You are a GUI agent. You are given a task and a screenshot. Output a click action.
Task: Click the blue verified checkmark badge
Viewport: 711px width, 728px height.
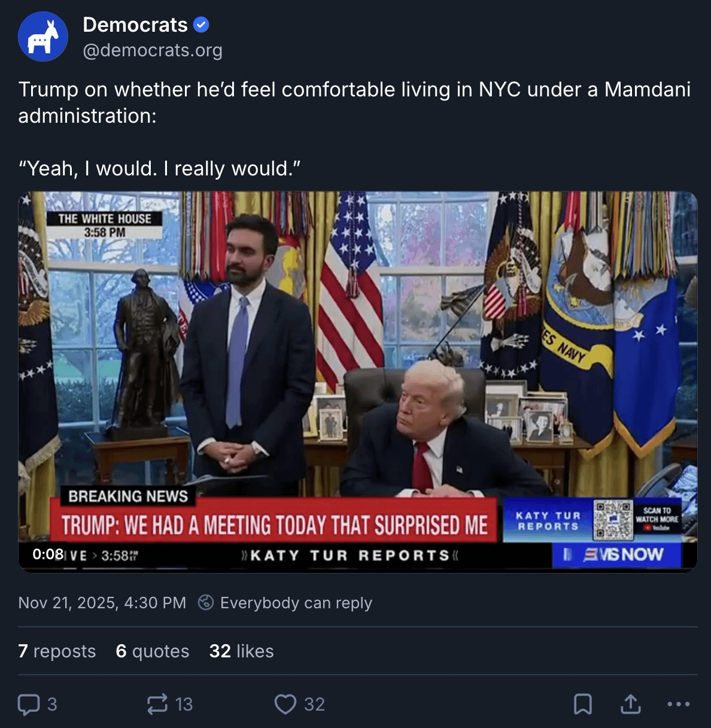[202, 25]
